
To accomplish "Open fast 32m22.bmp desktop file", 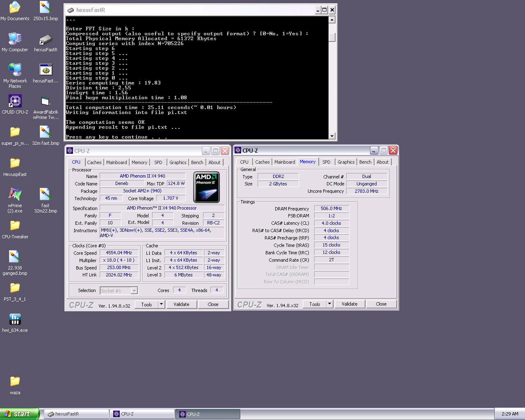I will point(46,201).
